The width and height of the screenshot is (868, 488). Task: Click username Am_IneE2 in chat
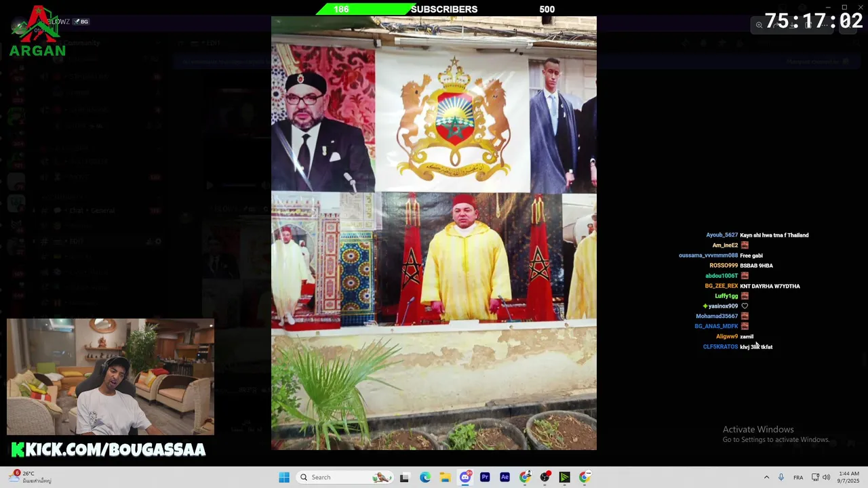coord(725,245)
